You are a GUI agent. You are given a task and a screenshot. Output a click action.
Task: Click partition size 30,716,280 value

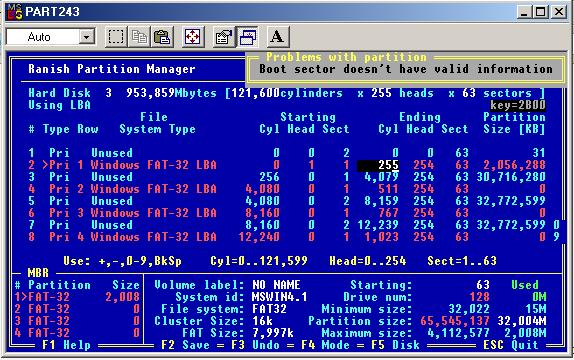[511, 177]
